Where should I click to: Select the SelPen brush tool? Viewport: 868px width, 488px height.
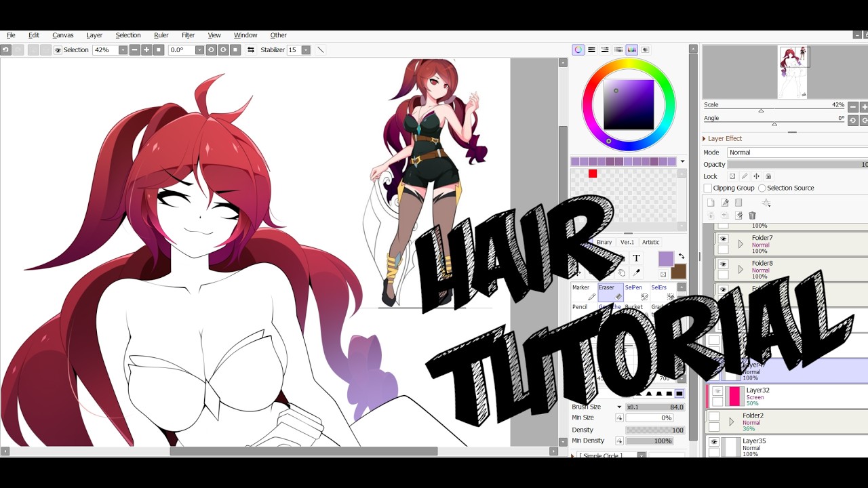[x=636, y=292]
